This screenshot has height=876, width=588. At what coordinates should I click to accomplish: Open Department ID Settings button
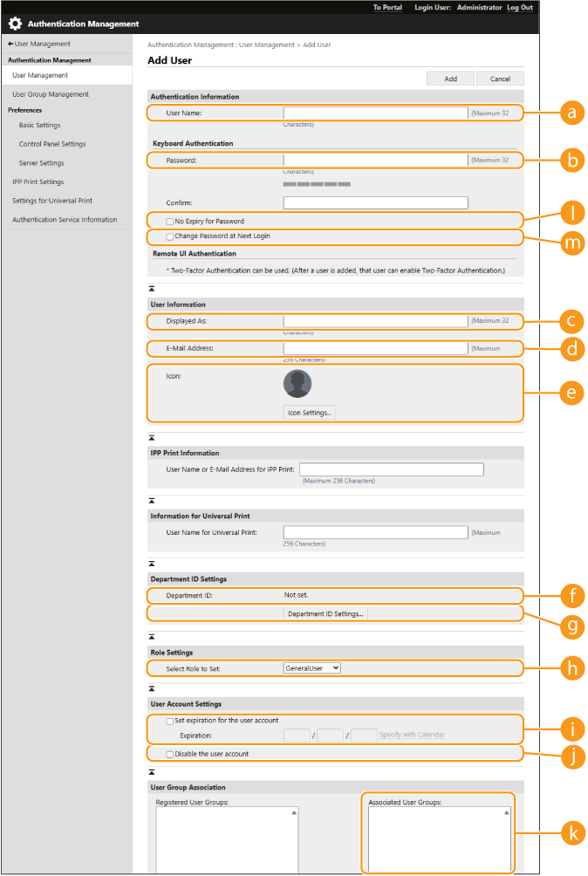(325, 614)
